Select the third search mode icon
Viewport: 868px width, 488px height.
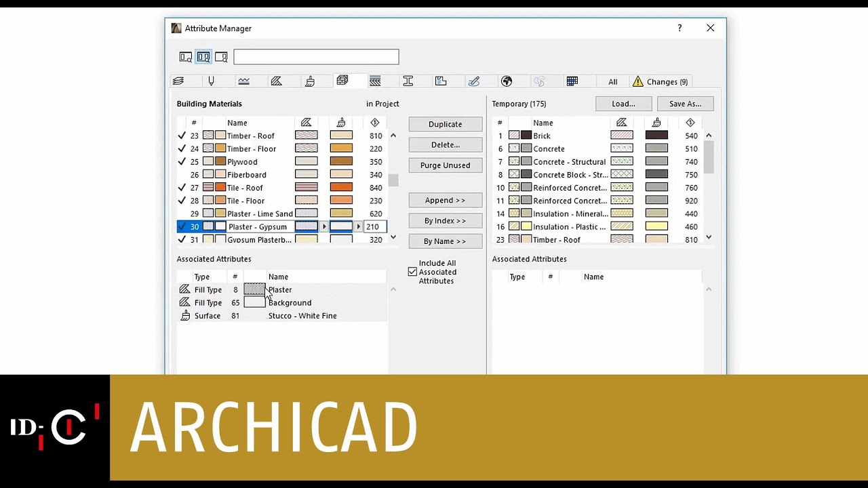221,57
